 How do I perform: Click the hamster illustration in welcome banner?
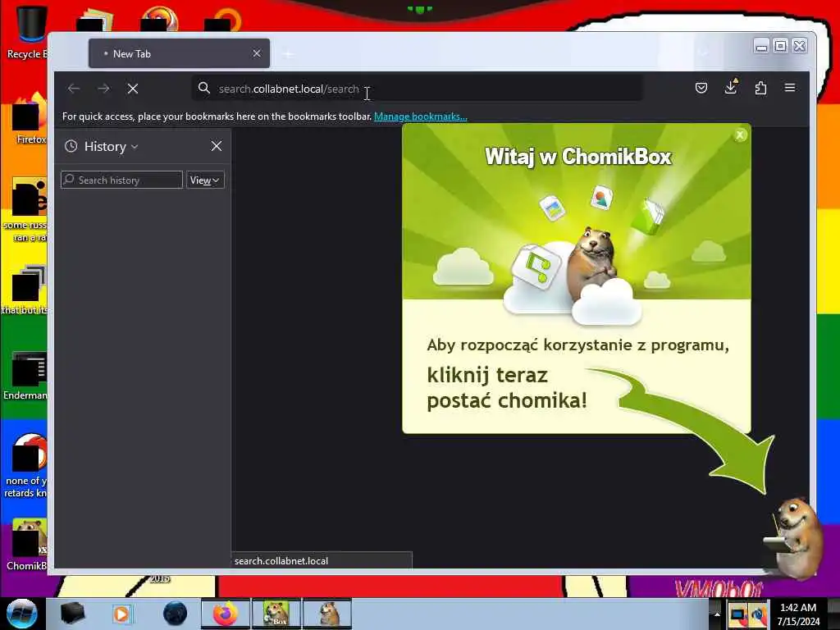point(592,262)
